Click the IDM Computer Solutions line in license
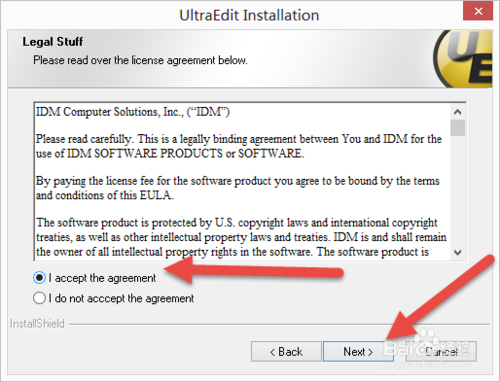Viewport: 500px width, 382px height. (133, 112)
